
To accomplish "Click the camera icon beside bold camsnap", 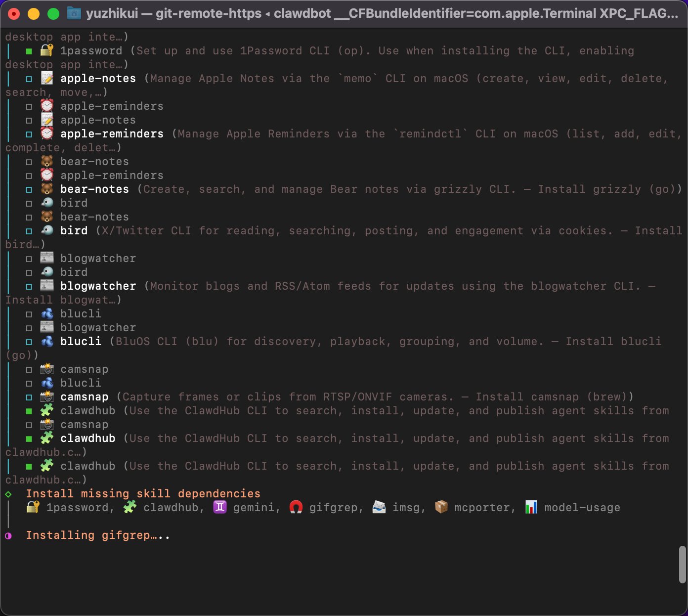I will click(47, 396).
